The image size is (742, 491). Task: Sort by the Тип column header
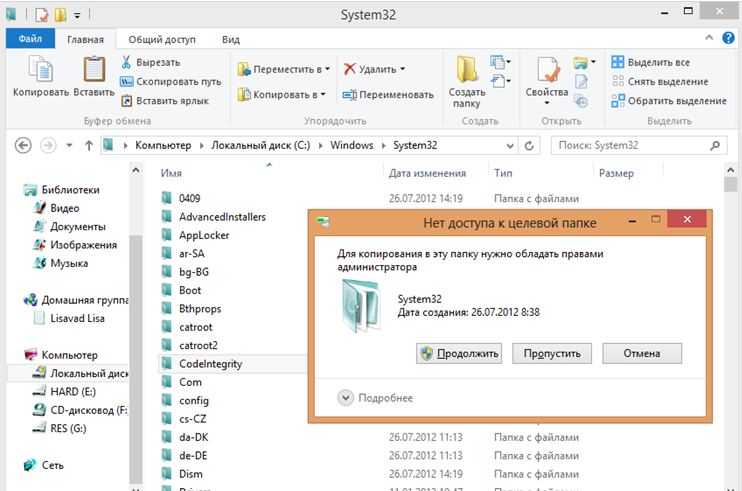[x=503, y=173]
